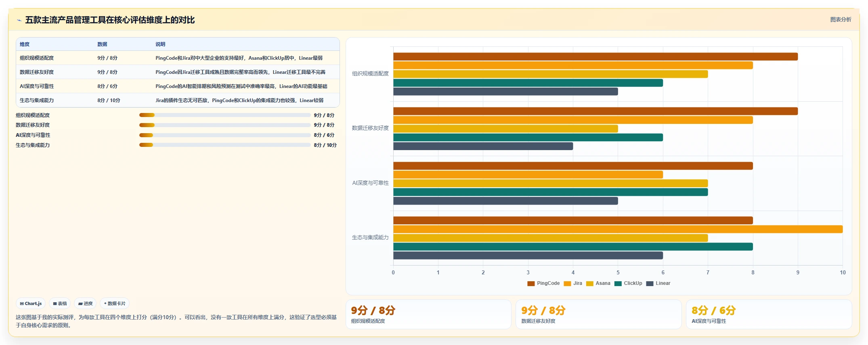This screenshot has width=868, height=345.
Task: Click the ClickUp bar in the AI深度与可靠性 group
Action: coord(551,192)
